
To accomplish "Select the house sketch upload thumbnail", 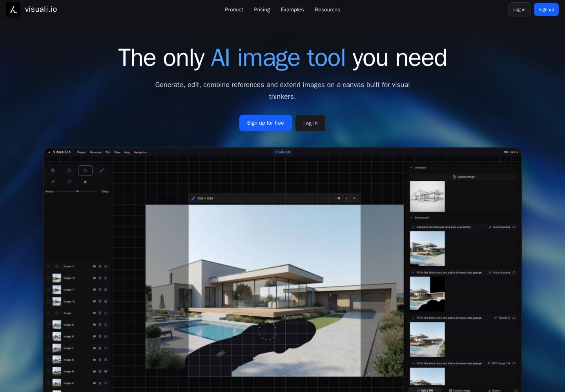I will [427, 196].
